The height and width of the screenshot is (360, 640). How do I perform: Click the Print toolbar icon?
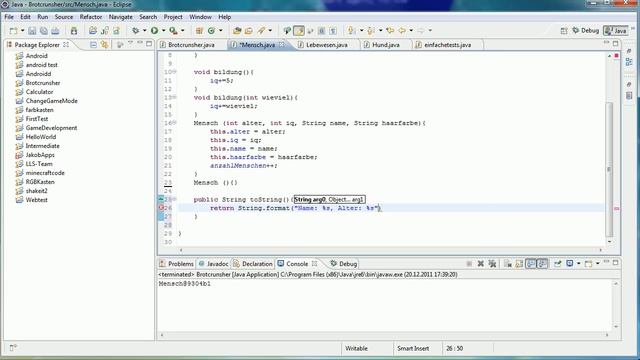(x=55, y=31)
